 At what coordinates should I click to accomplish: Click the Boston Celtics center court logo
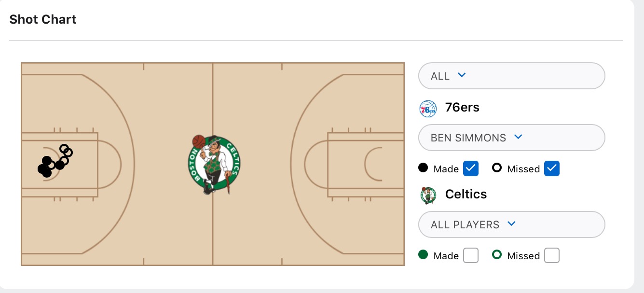tap(214, 165)
